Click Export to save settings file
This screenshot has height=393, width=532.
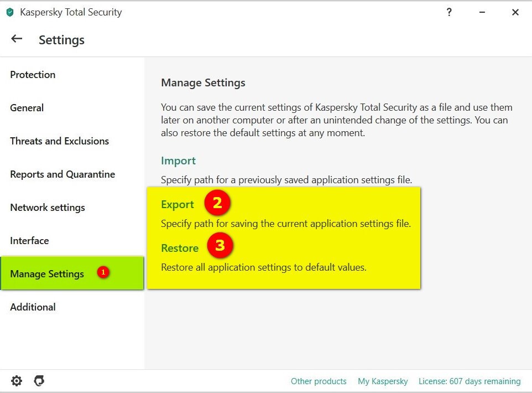tap(178, 204)
